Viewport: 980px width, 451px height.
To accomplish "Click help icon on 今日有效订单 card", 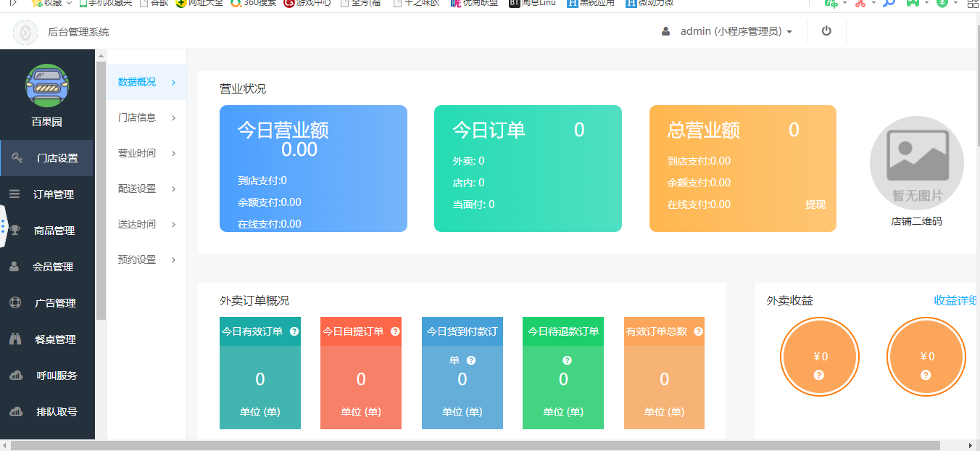I will click(x=294, y=331).
